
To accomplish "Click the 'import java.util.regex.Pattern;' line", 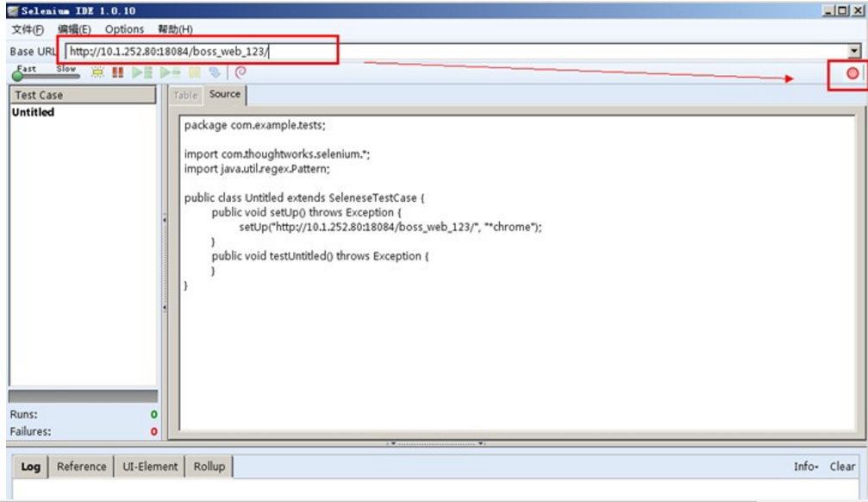I will coord(257,168).
